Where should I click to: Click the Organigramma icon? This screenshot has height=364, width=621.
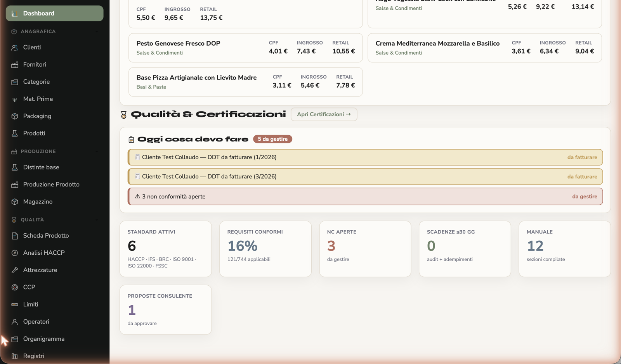[15, 339]
